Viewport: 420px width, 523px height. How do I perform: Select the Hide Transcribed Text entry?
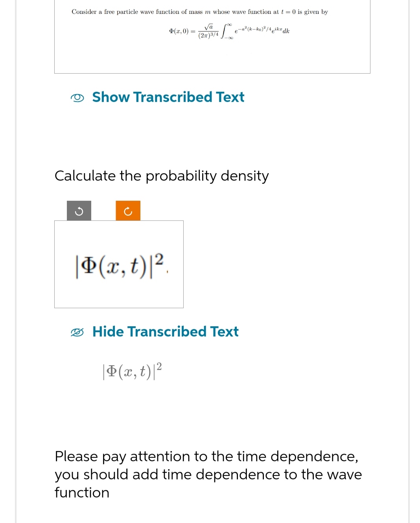[165, 332]
